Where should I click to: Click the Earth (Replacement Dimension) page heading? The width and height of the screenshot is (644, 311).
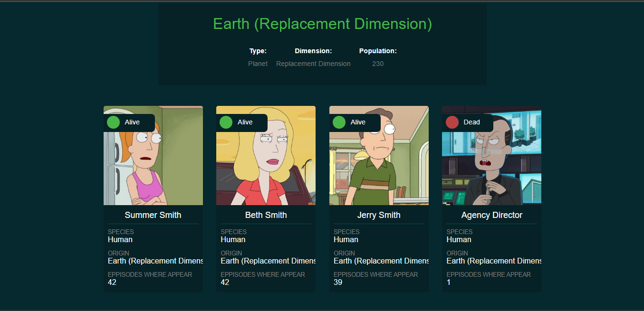coord(322,24)
